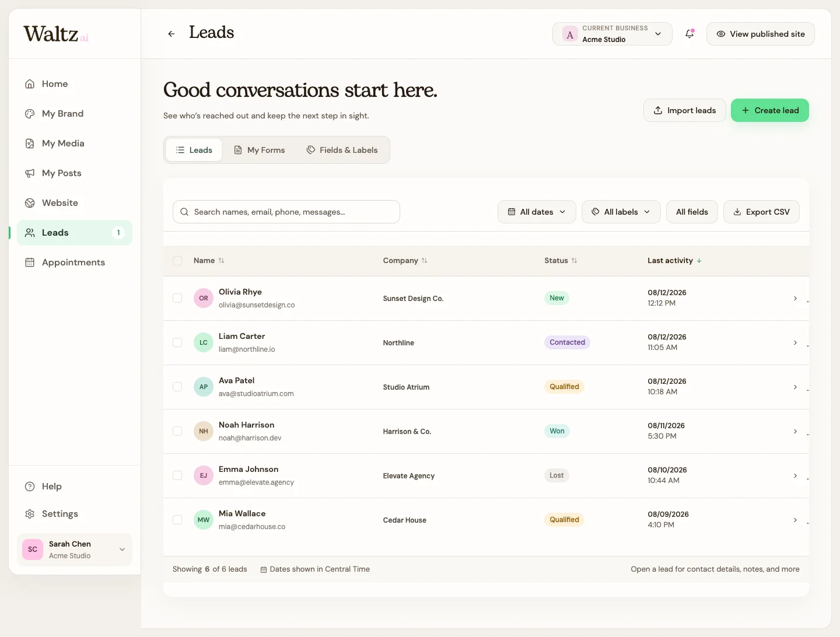
Task: Click View published site
Action: click(x=761, y=34)
